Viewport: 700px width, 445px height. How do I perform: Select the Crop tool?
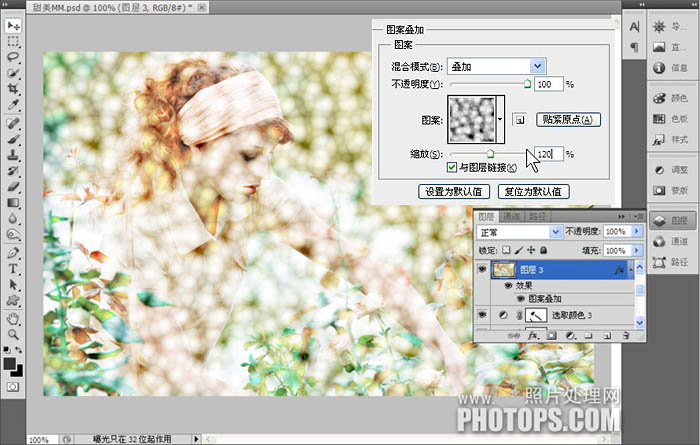pos(13,89)
